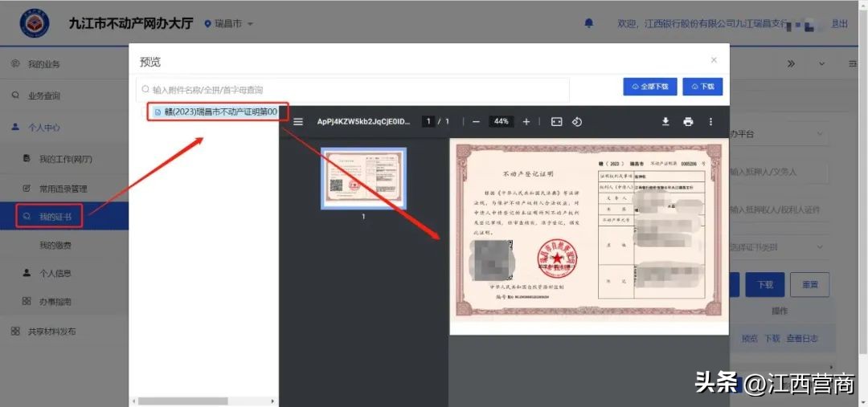Click the 退出 logout link in the header

point(839,24)
